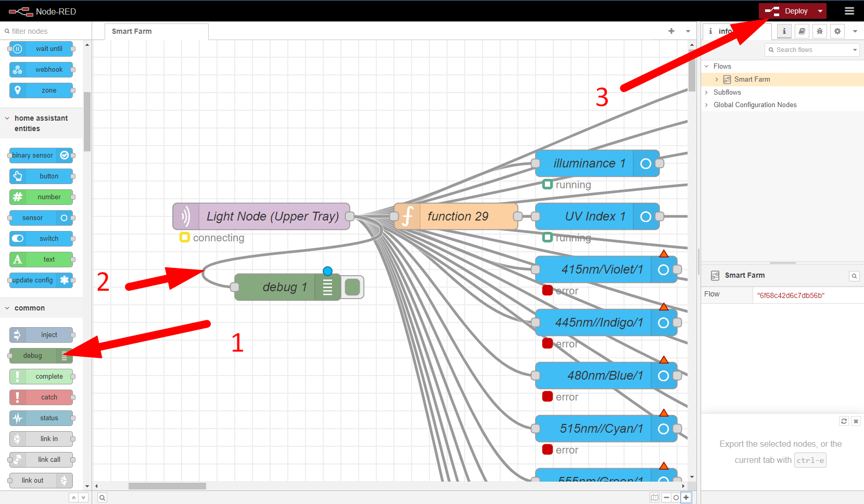Open the Deploy options dropdown arrow
864x504 pixels.
pos(820,11)
